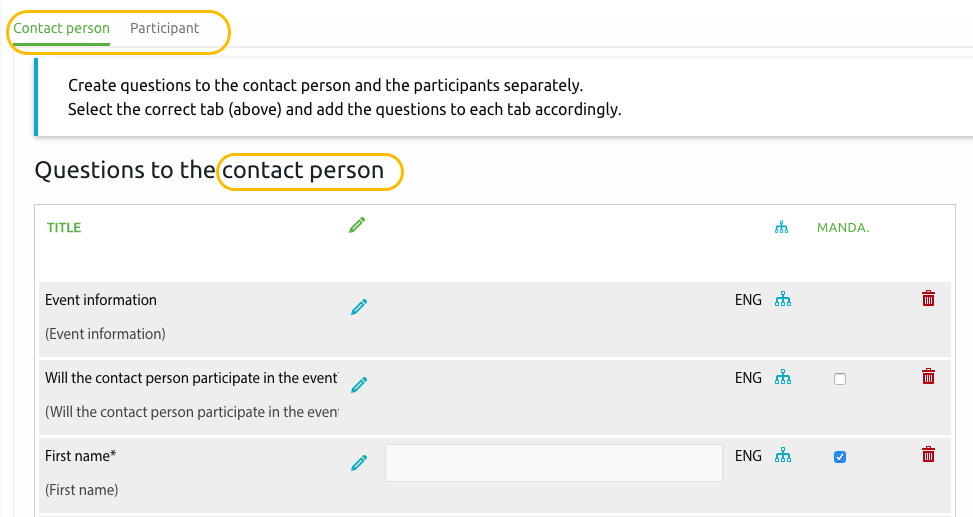Click the TITLE column header
The width and height of the screenshot is (973, 517).
click(64, 228)
